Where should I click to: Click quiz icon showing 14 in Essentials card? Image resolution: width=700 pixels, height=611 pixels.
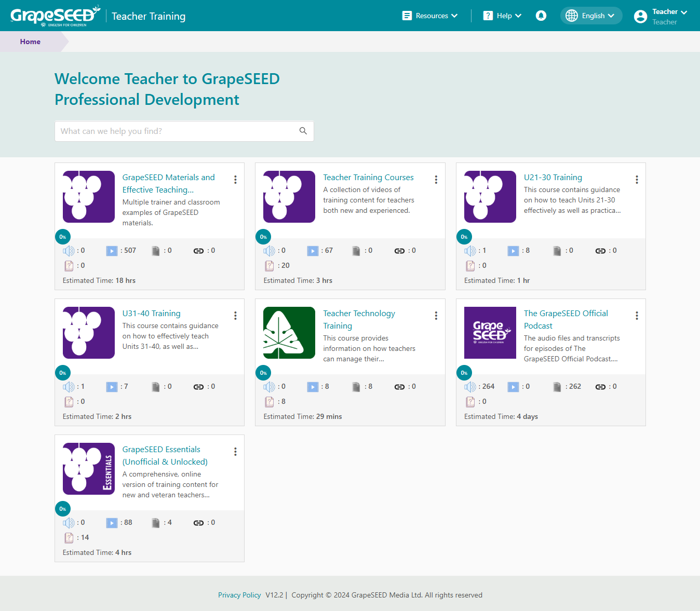coord(69,538)
